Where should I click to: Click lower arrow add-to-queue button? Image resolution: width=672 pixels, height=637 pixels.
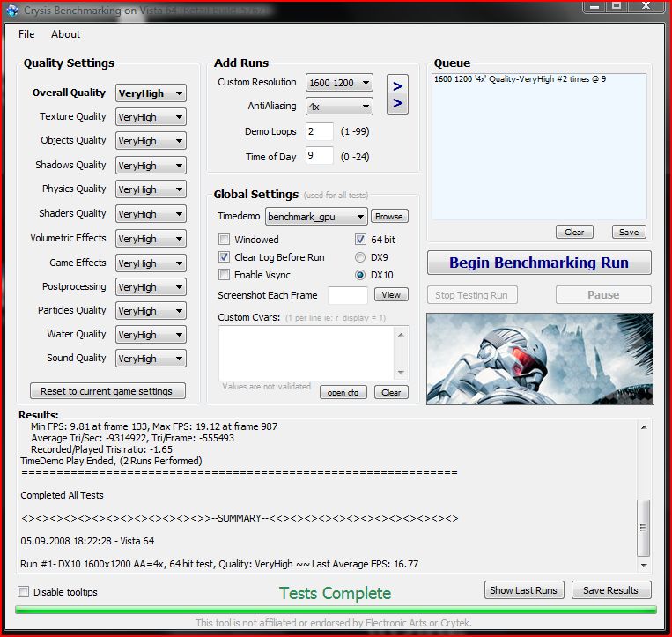397,103
